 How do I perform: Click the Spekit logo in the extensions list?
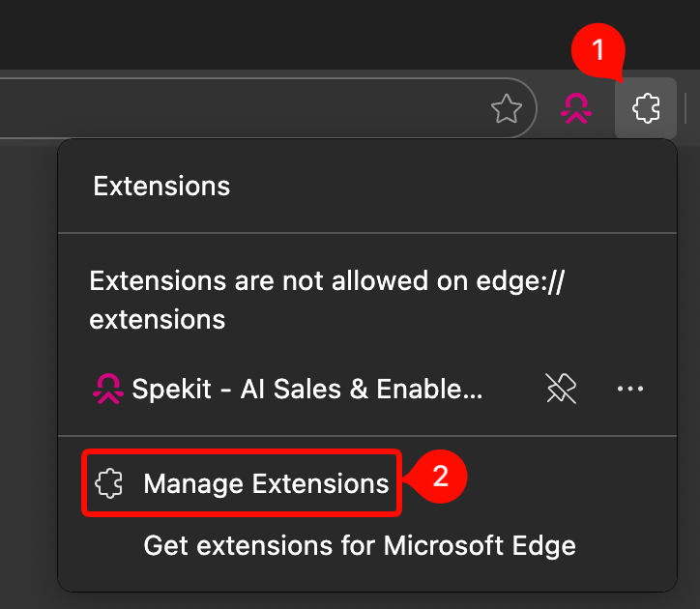tap(106, 389)
